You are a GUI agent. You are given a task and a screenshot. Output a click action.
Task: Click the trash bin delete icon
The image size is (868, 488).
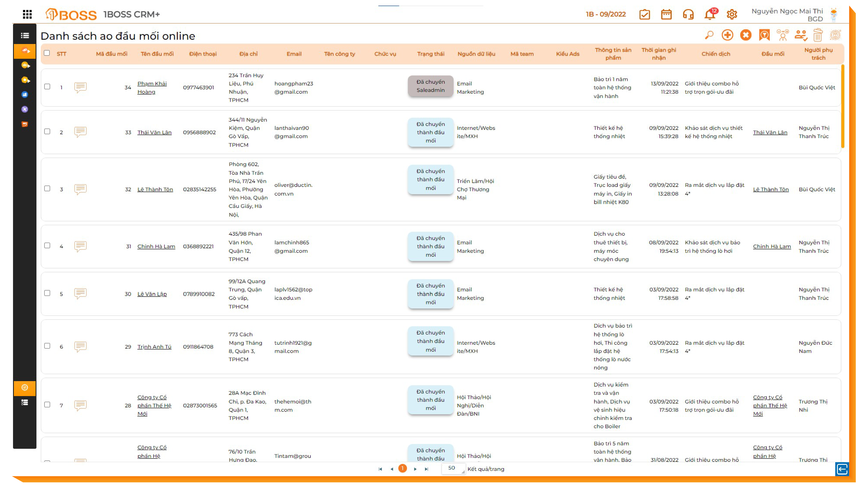(x=817, y=35)
